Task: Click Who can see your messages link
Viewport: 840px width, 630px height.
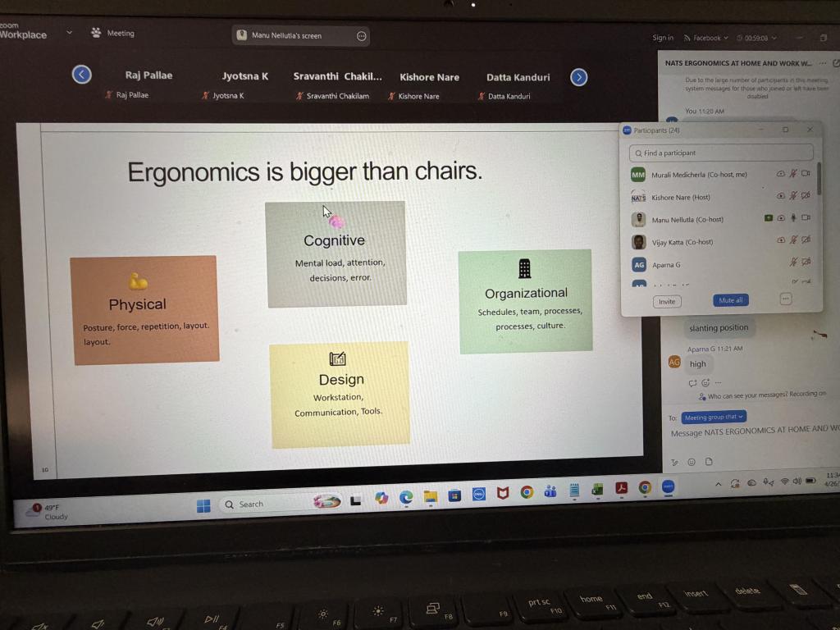Action: point(746,396)
